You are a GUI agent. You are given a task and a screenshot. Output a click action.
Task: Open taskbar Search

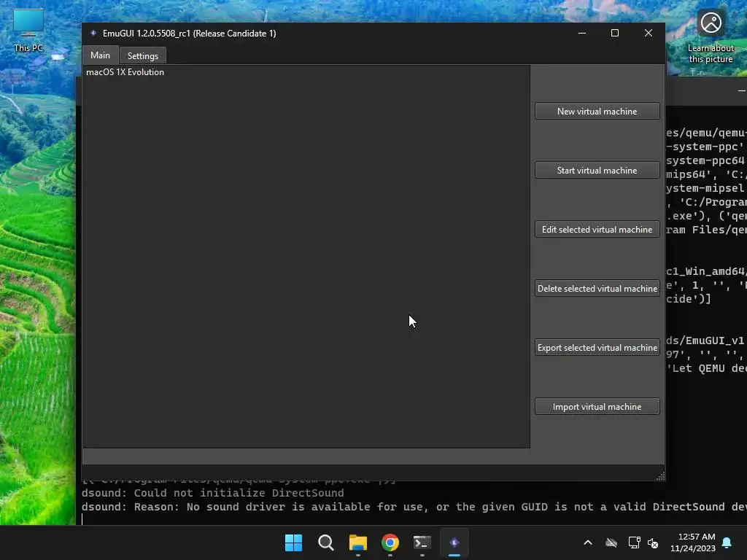(x=326, y=542)
